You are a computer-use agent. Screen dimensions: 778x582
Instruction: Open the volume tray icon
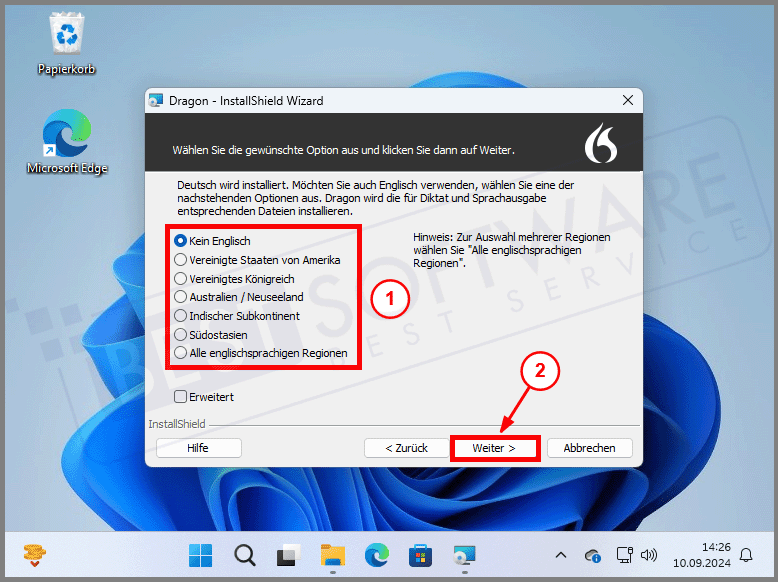point(648,555)
